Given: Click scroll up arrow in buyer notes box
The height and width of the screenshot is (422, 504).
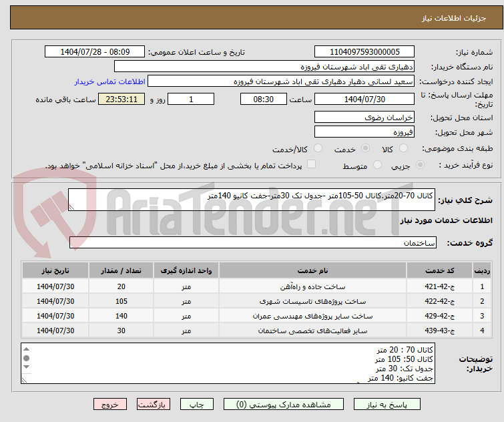Looking at the screenshot, I should (26, 349).
